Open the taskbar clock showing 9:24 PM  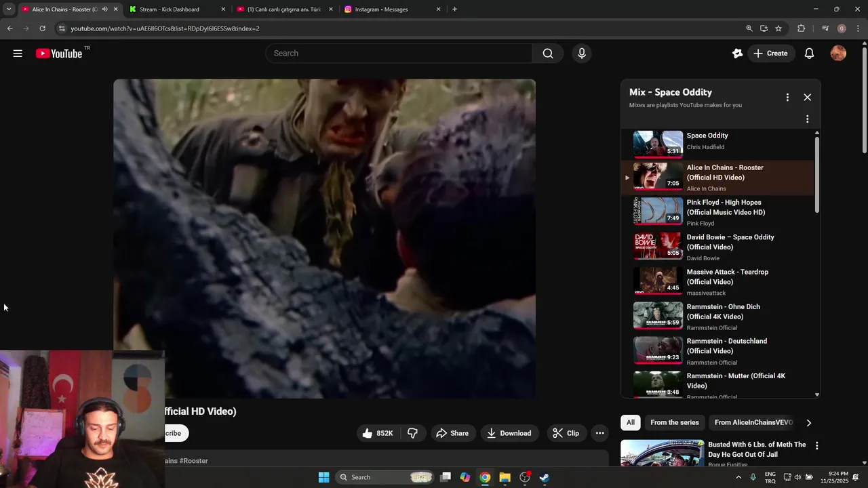point(834,477)
